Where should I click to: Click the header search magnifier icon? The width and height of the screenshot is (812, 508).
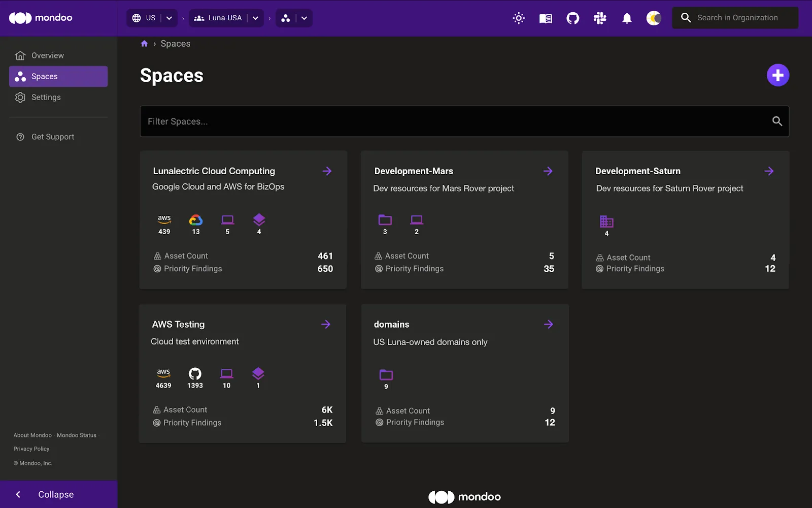[x=686, y=18]
